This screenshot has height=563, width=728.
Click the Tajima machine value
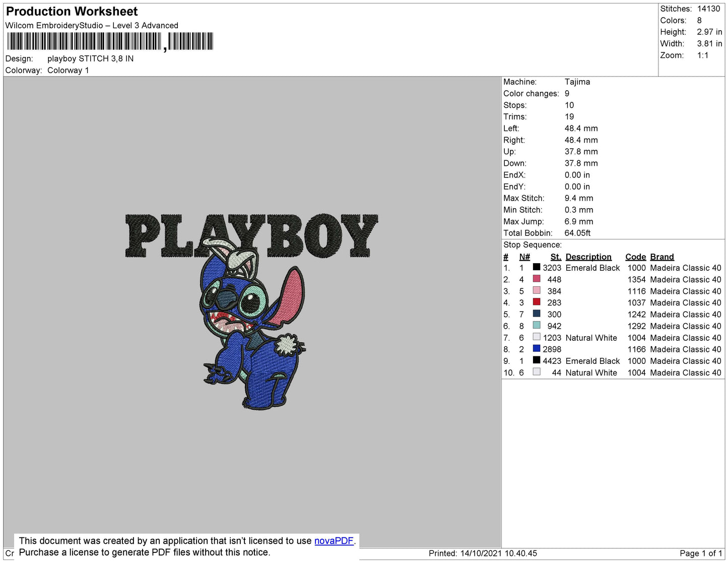coord(577,82)
